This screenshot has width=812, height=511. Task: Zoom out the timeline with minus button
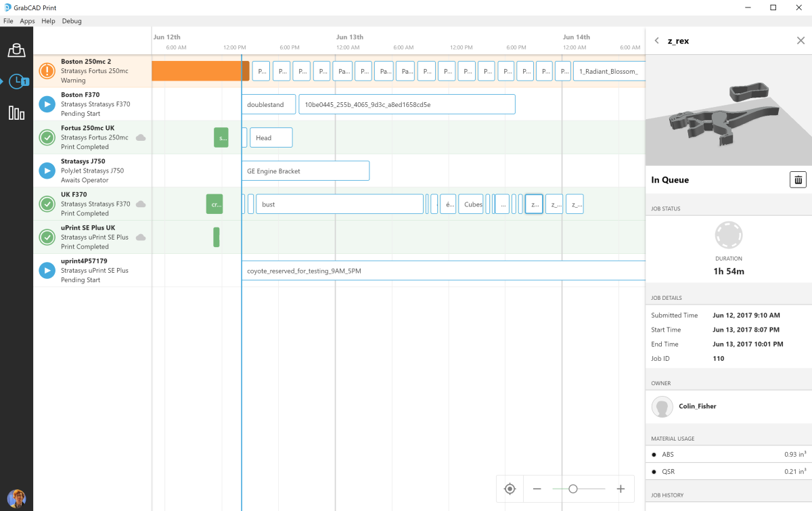537,489
